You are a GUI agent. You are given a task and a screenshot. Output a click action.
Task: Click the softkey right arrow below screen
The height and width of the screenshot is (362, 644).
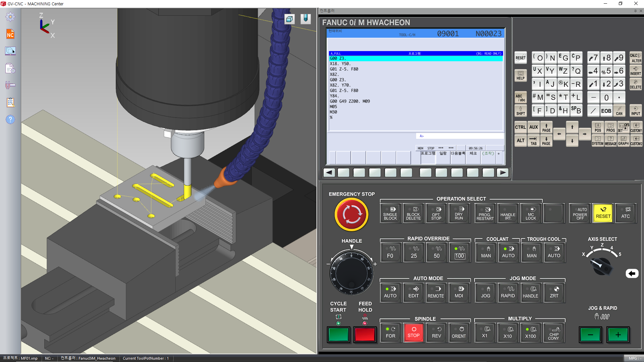pyautogui.click(x=502, y=172)
